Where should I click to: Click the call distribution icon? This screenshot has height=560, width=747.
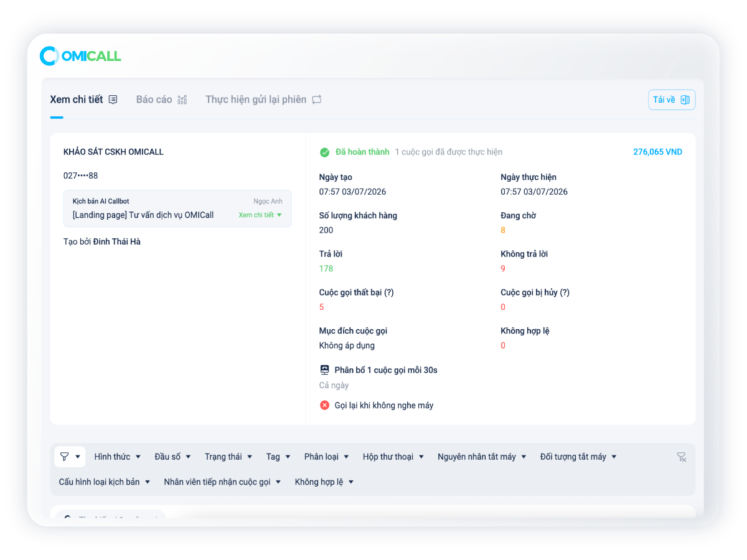pyautogui.click(x=324, y=370)
